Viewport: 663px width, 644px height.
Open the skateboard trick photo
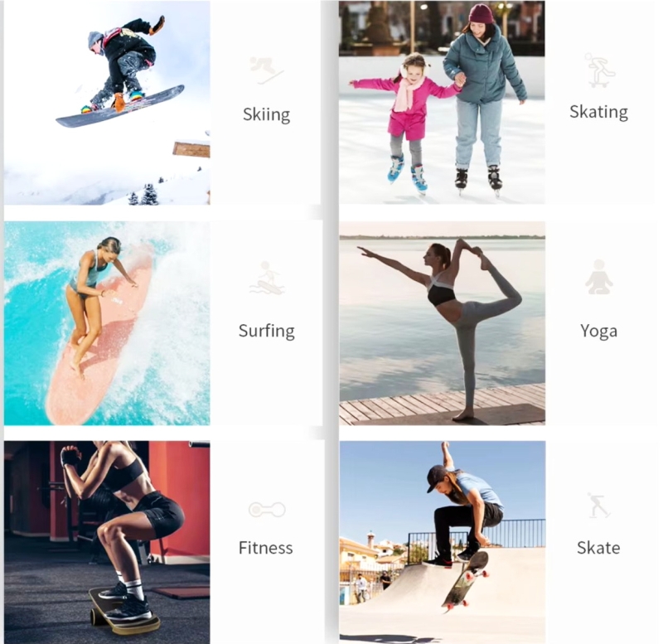(443, 543)
